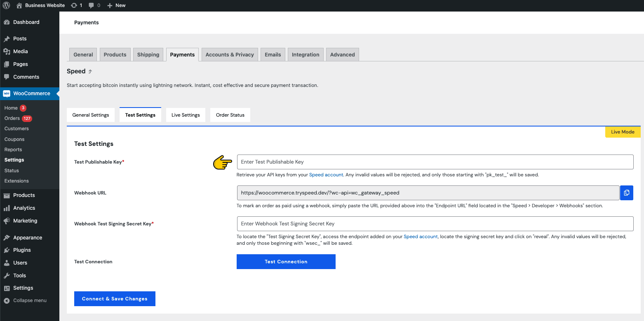The image size is (644, 321).
Task: Click the WordPress logo icon
Action: pyautogui.click(x=6, y=5)
